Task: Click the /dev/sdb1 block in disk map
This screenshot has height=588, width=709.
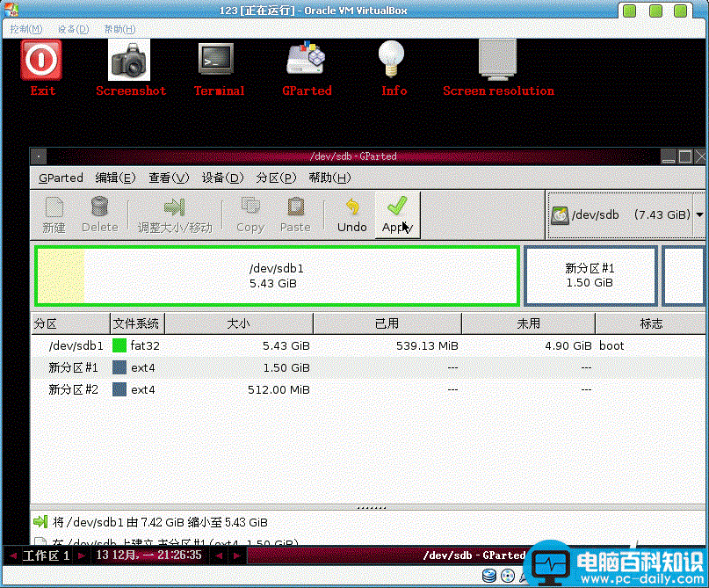Action: click(x=276, y=275)
